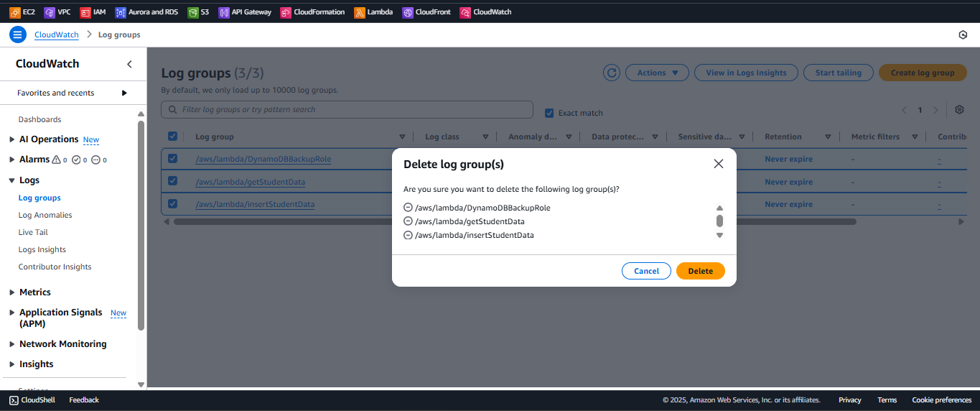Click the search magnifier in filter box
The width and height of the screenshot is (980, 411).
pyautogui.click(x=172, y=110)
